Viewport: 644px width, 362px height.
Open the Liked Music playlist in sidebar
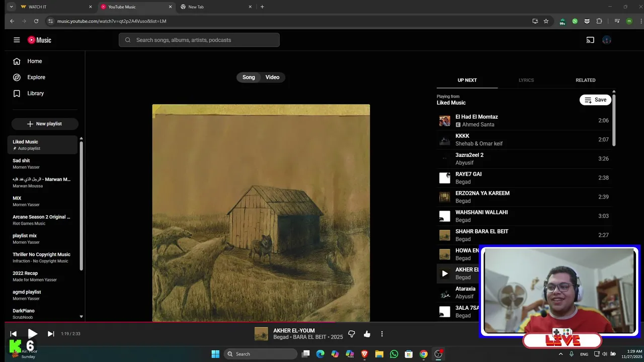[x=43, y=145]
